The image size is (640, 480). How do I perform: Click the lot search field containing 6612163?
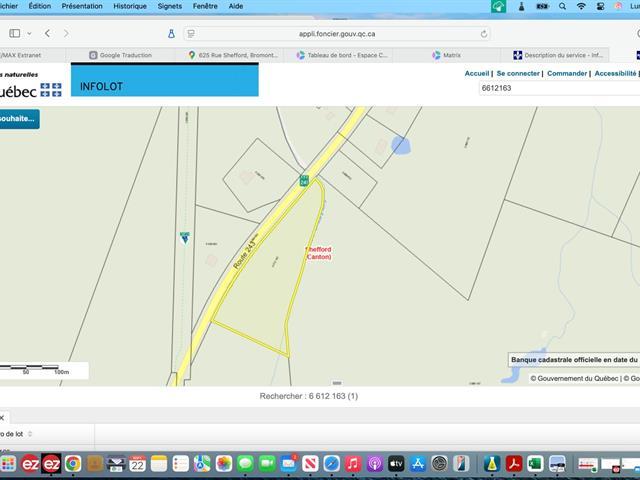(555, 88)
